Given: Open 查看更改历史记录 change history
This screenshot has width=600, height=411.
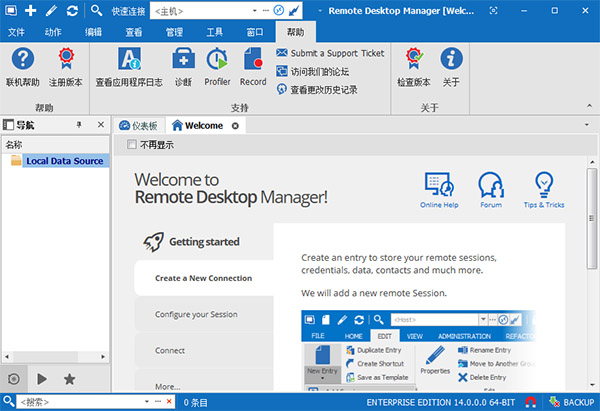Looking at the screenshot, I should 317,90.
